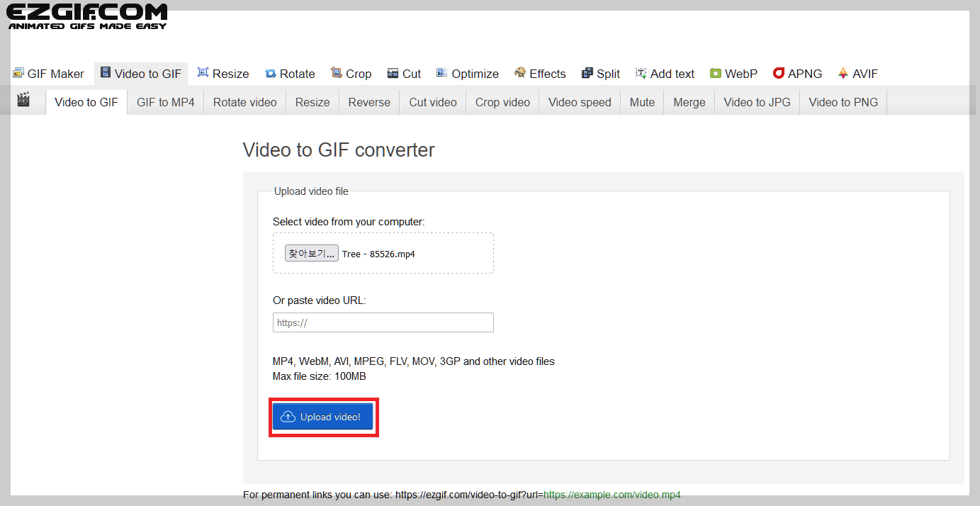Click the Cut clapperboard icon
Screen dimensions: 980x506
393,74
